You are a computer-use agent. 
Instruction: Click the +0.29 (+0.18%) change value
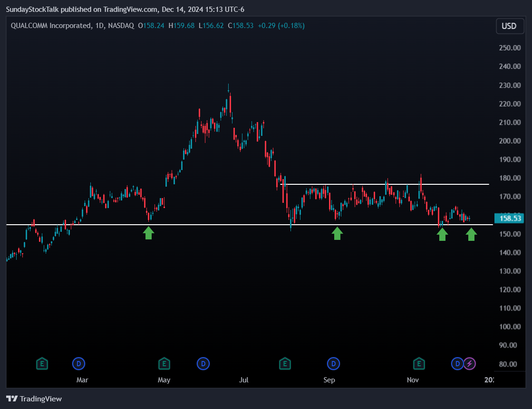(x=281, y=26)
